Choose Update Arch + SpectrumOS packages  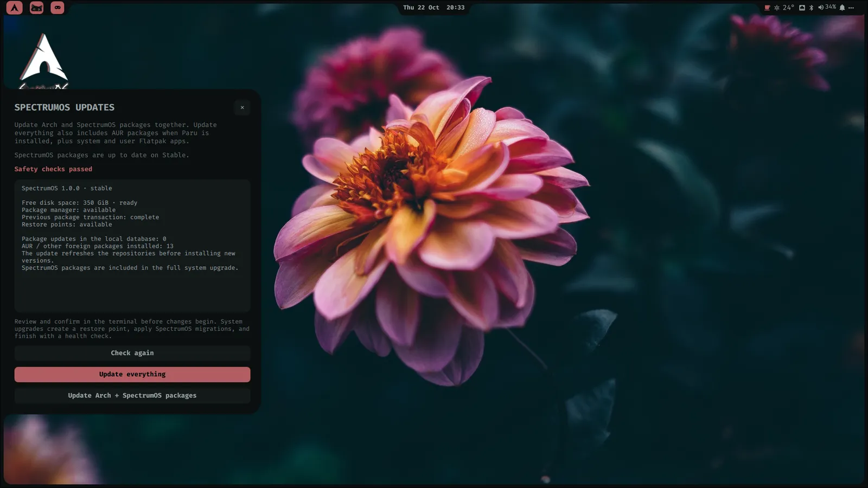(132, 395)
